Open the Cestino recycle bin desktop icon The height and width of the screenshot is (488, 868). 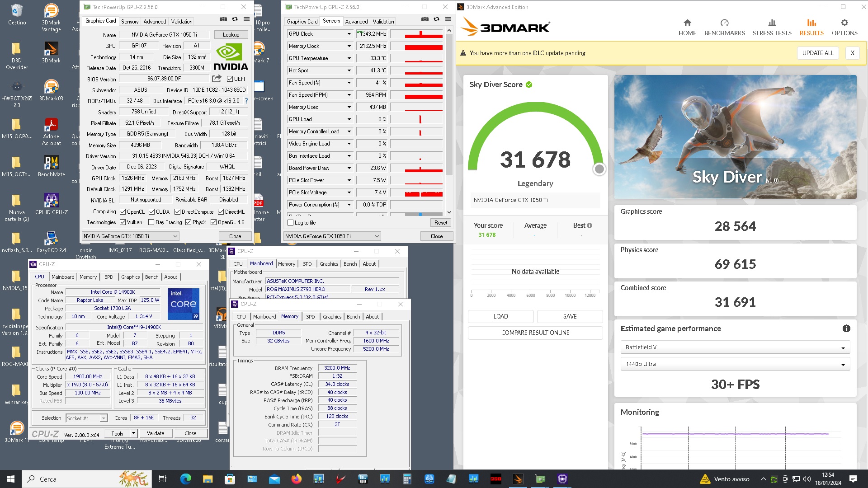[17, 14]
